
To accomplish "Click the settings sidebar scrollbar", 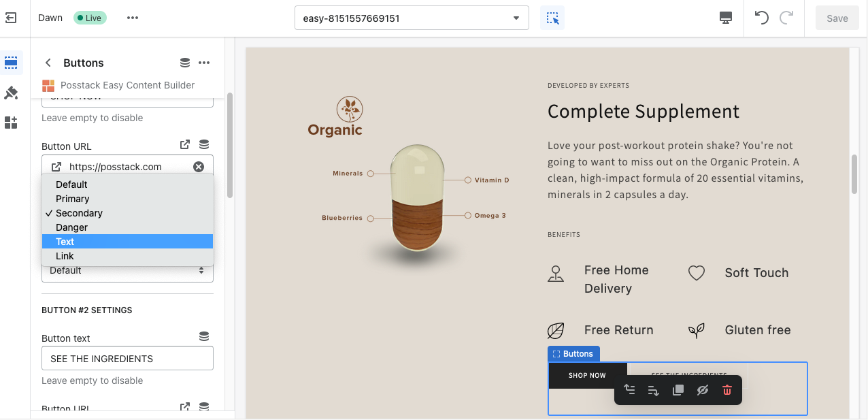I will click(x=230, y=145).
